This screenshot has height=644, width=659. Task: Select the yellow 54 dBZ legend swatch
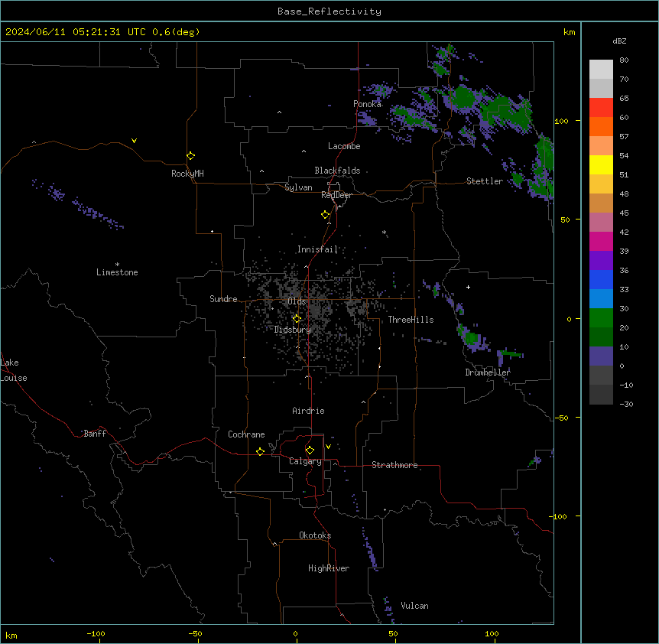tap(601, 164)
